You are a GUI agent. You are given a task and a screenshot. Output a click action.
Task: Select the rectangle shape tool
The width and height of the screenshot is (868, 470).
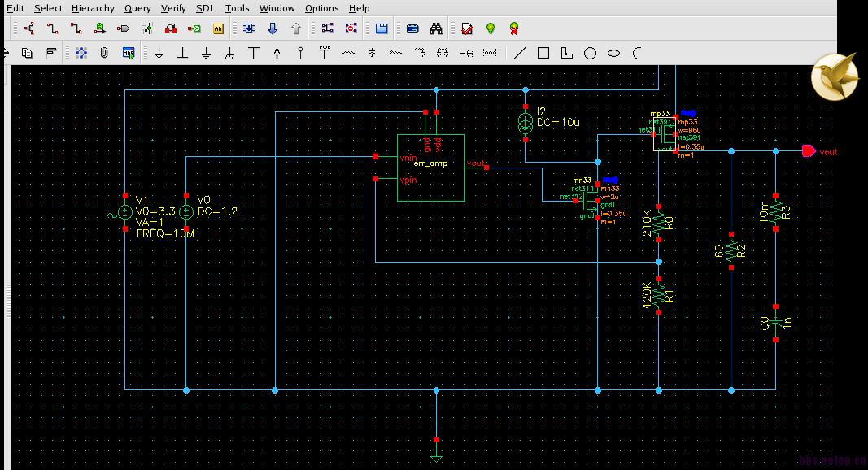543,54
